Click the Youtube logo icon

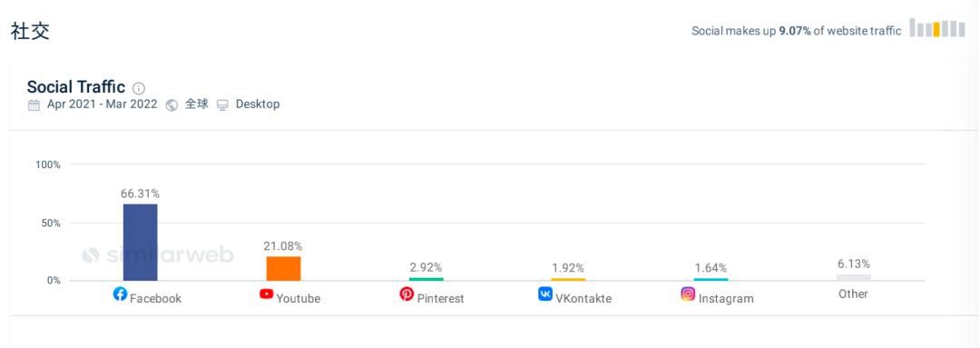point(266,293)
